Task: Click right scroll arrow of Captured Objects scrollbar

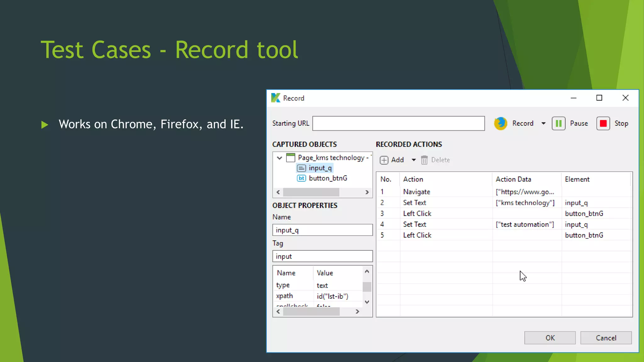Action: point(367,192)
